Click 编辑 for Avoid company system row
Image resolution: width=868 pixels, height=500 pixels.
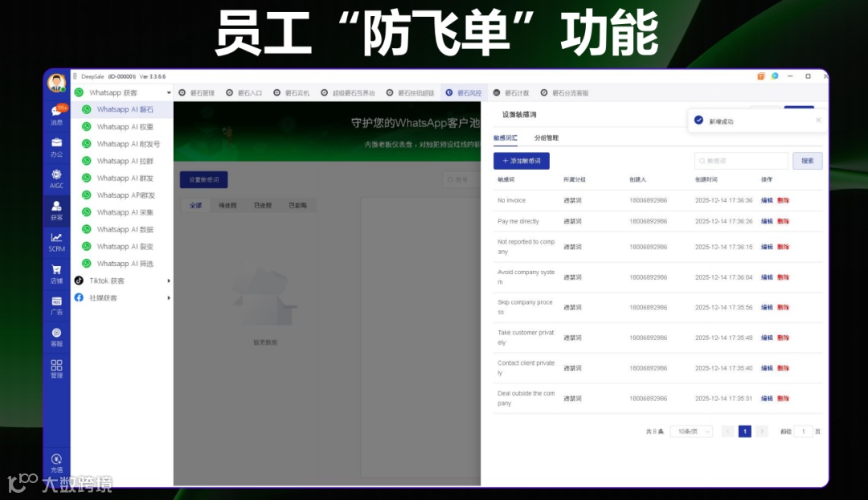pos(767,277)
